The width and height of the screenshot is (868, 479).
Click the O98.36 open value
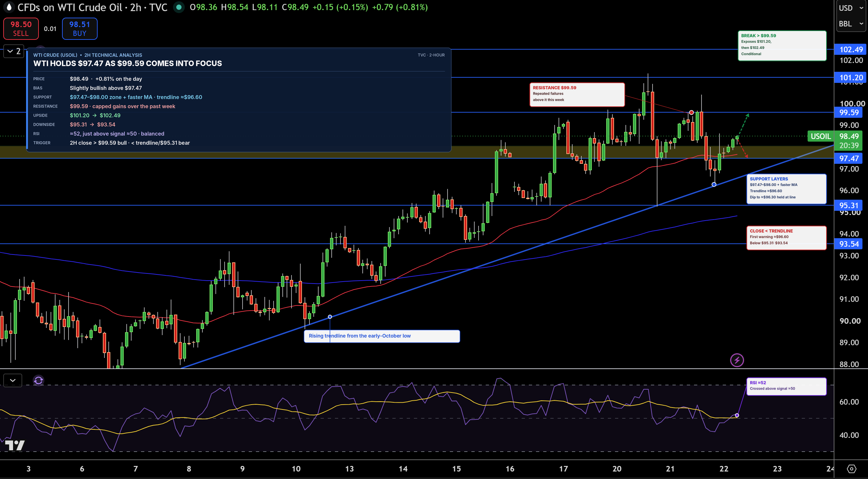(x=203, y=7)
